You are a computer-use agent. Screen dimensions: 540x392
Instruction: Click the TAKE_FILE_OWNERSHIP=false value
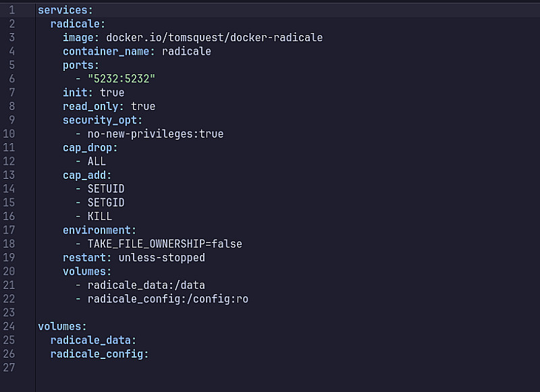point(165,244)
